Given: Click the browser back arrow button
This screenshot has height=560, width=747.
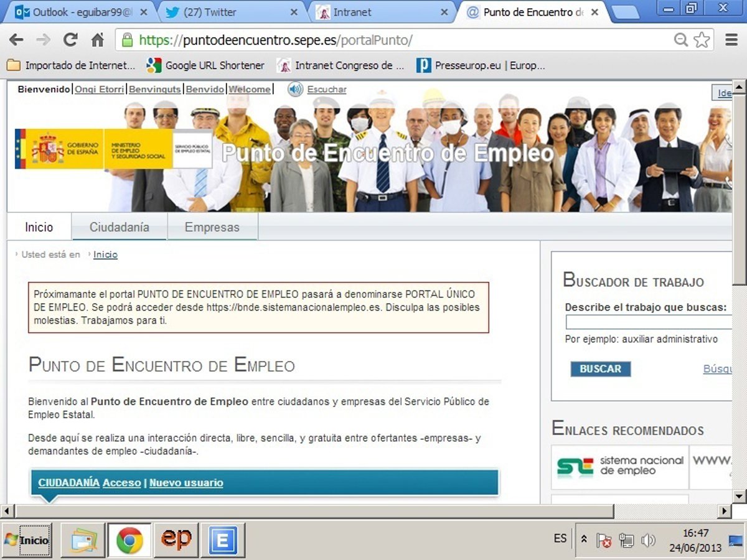Looking at the screenshot, I should [x=16, y=40].
